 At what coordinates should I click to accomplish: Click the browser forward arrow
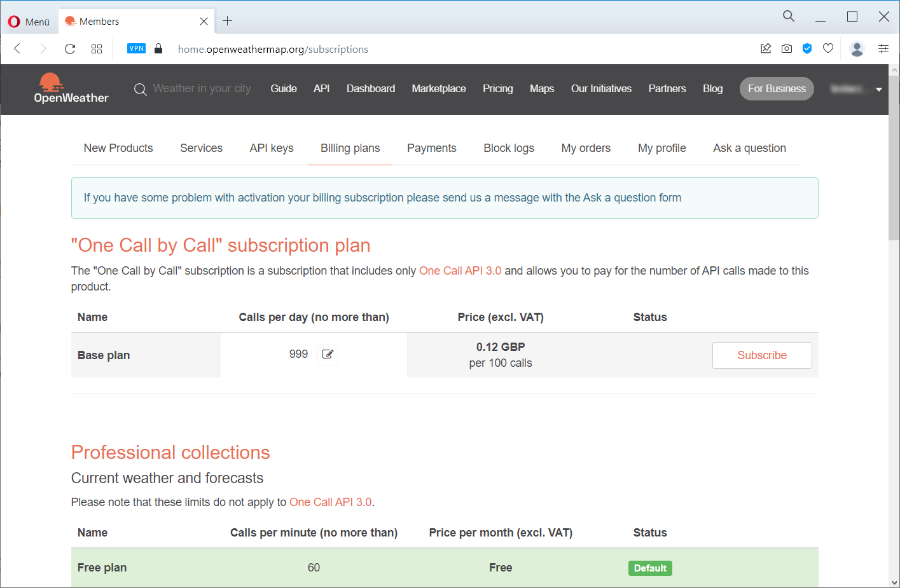coord(43,49)
